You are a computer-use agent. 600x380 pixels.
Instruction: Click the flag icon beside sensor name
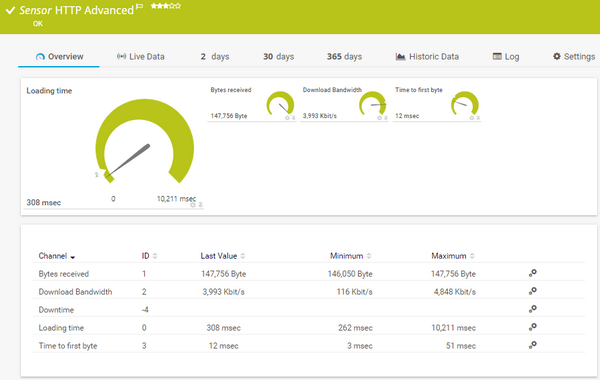[140, 7]
